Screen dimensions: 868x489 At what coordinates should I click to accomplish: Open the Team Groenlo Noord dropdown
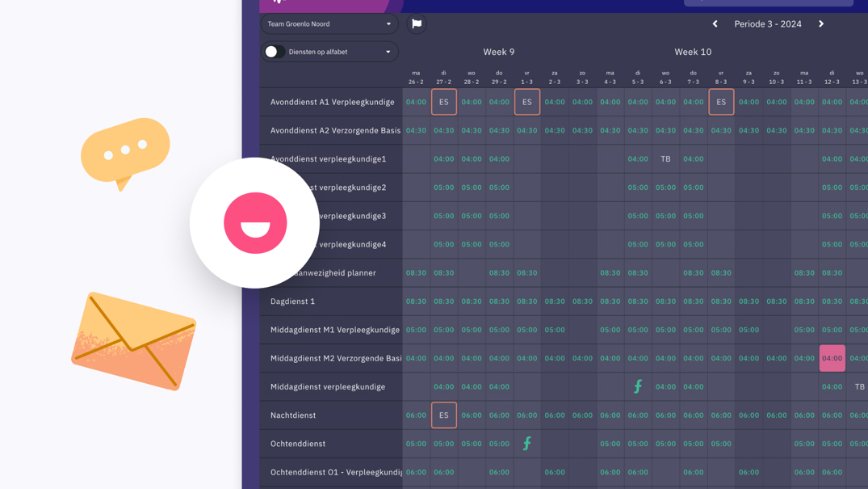(329, 23)
